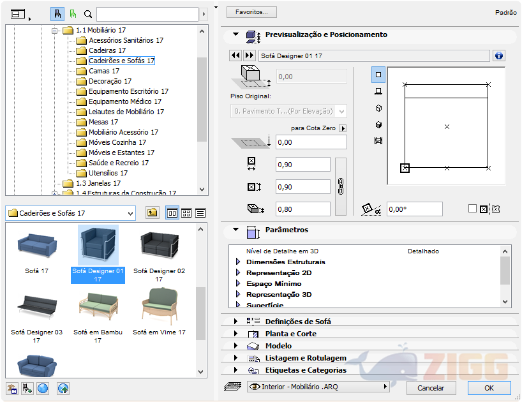The image size is (522, 402).
Task: Expand the Modelo panel
Action: pos(235,346)
